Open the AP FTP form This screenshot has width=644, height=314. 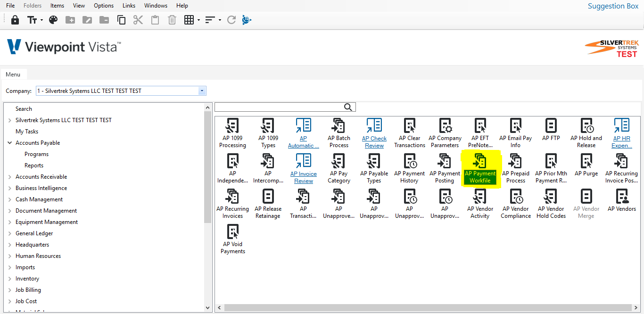(x=551, y=130)
